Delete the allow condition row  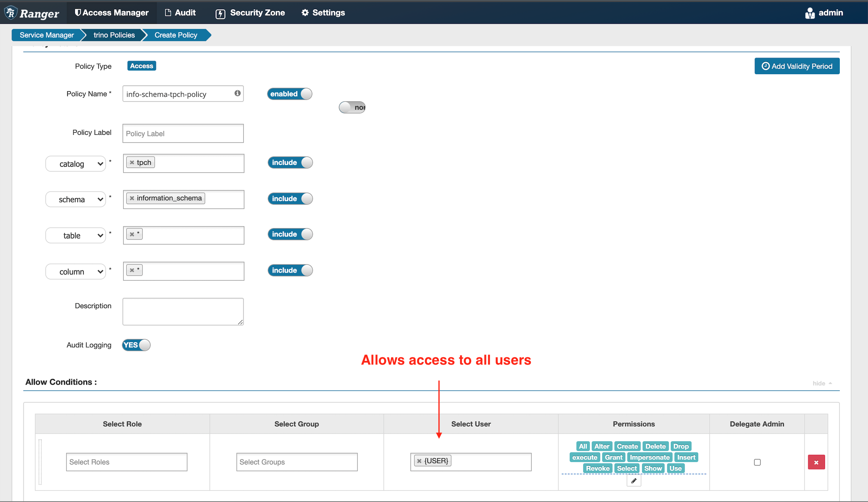[816, 462]
